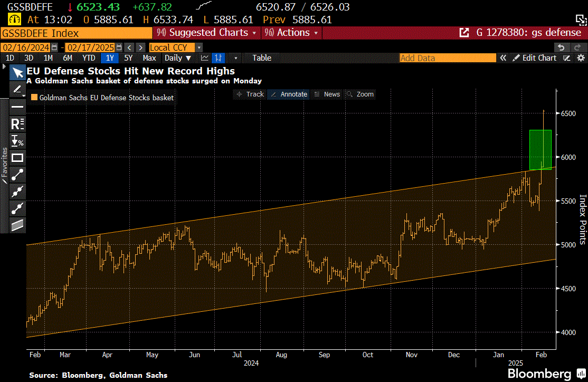Select the two-endpoint line segment tool
The height and width of the screenshot is (382, 588).
(x=17, y=175)
